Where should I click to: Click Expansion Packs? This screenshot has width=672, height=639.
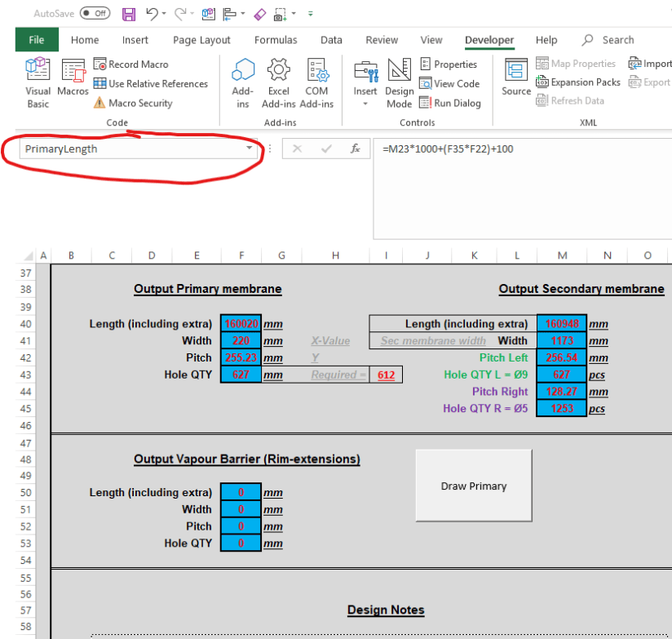(x=577, y=82)
